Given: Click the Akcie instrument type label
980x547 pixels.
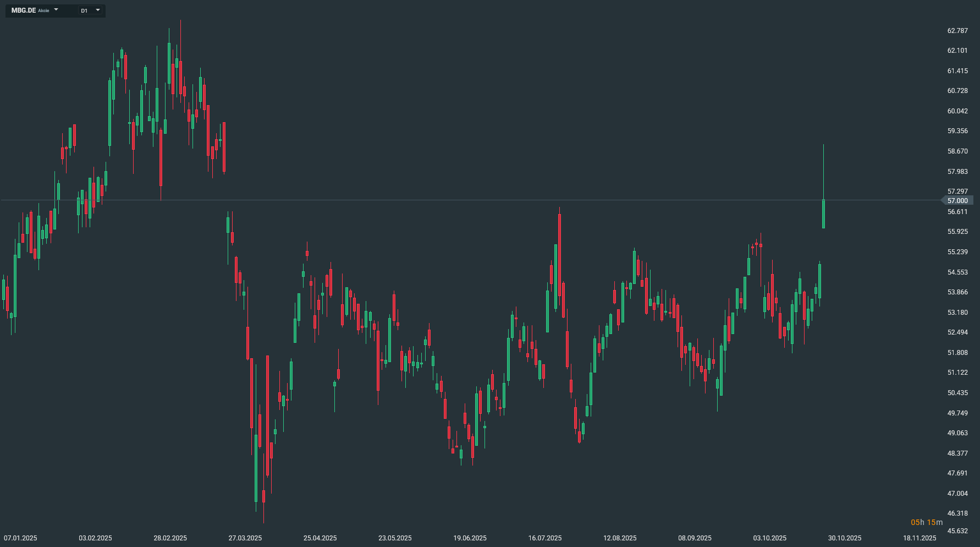Looking at the screenshot, I should [x=43, y=11].
